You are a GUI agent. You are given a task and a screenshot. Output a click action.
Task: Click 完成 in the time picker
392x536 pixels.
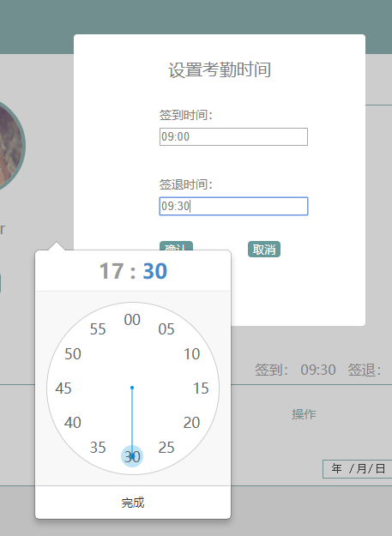coord(133,503)
